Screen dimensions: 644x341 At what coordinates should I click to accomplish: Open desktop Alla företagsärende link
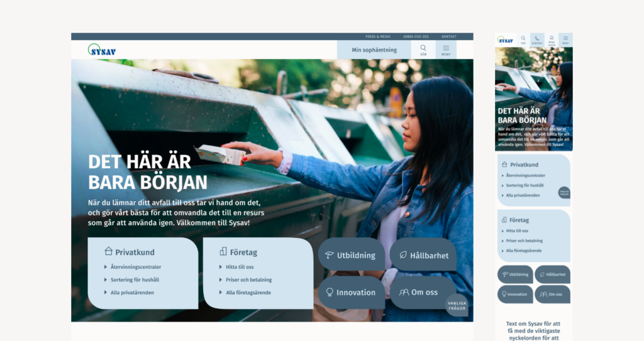pyautogui.click(x=248, y=293)
